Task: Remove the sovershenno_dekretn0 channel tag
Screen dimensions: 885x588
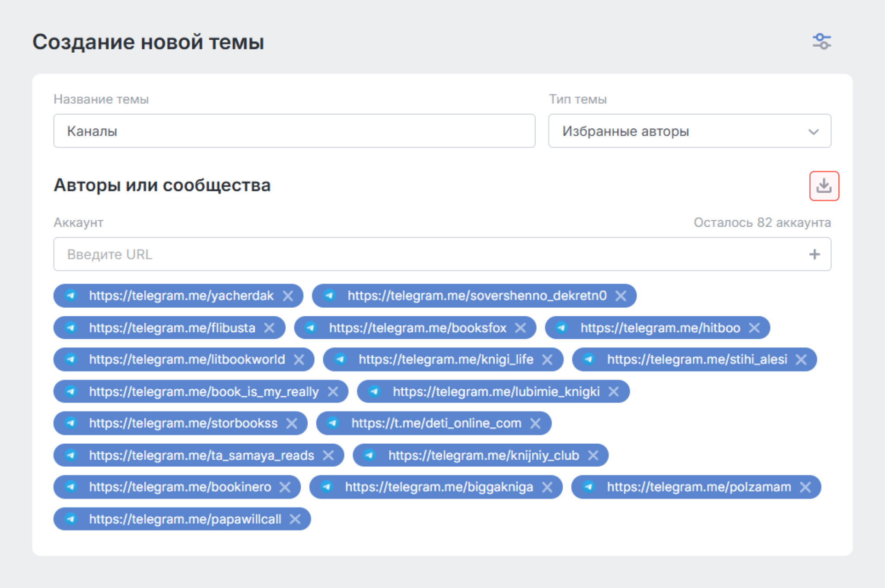Action: [621, 296]
